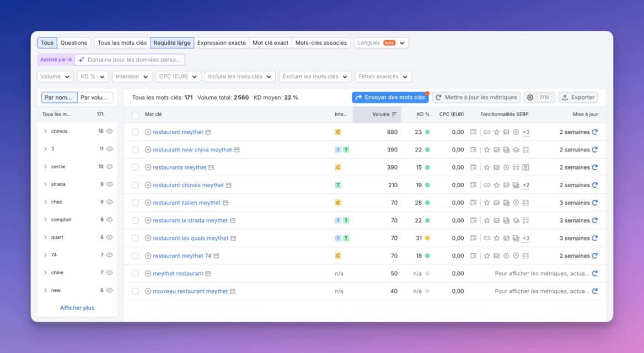
Task: Click Envoyer des mots clés button
Action: point(390,97)
